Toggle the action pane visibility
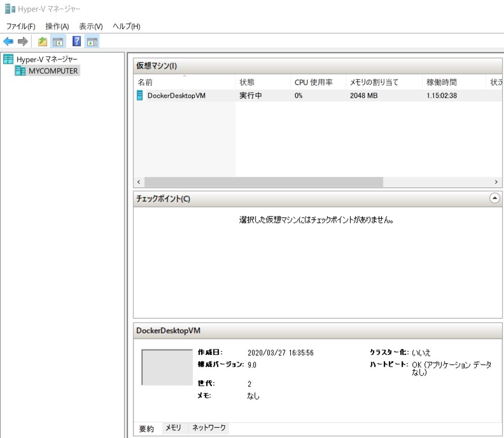This screenshot has height=438, width=504. click(91, 41)
